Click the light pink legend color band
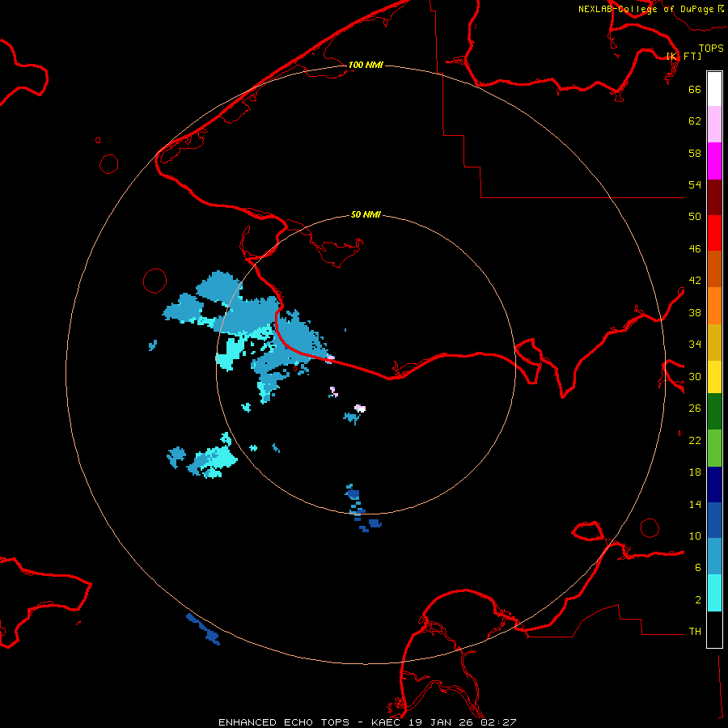Image resolution: width=728 pixels, height=728 pixels. click(x=714, y=125)
